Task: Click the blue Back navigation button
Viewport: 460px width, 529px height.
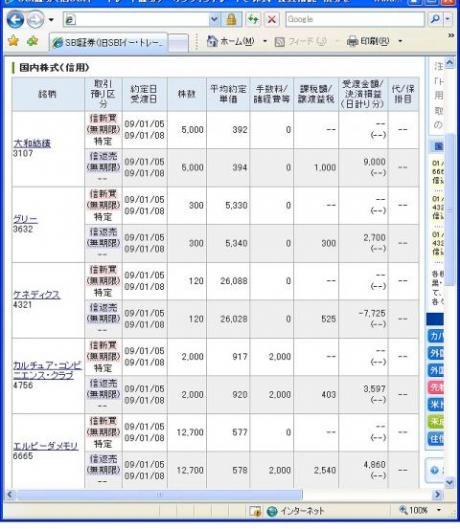Action: 15,19
